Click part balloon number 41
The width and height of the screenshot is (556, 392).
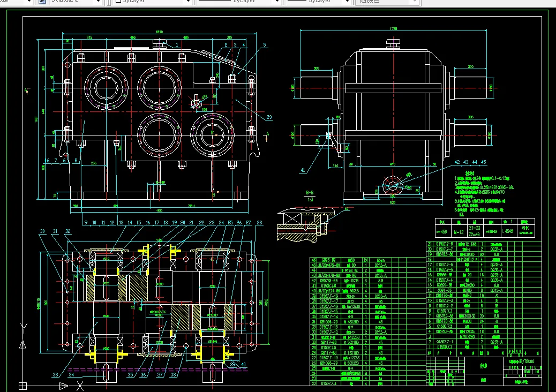tap(303, 170)
